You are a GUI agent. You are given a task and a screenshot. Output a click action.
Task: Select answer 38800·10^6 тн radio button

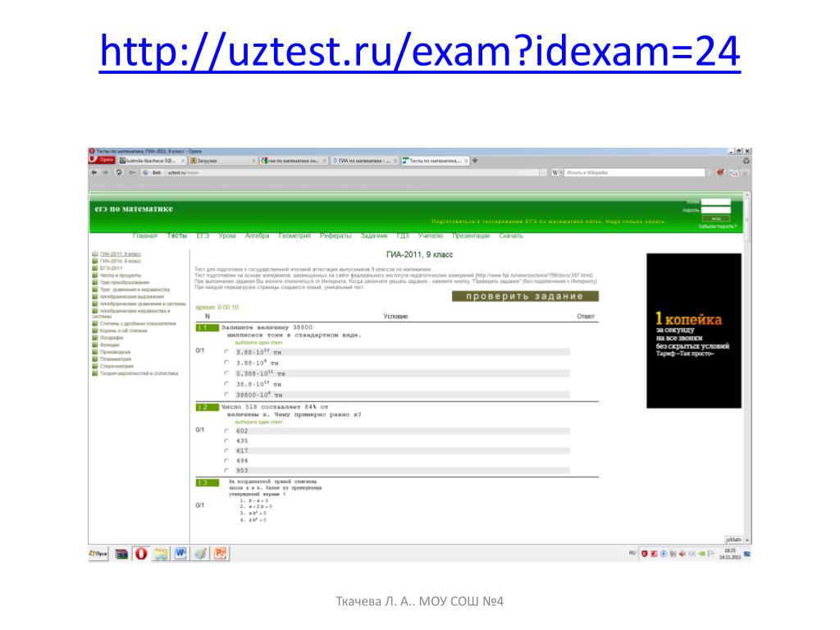[226, 395]
